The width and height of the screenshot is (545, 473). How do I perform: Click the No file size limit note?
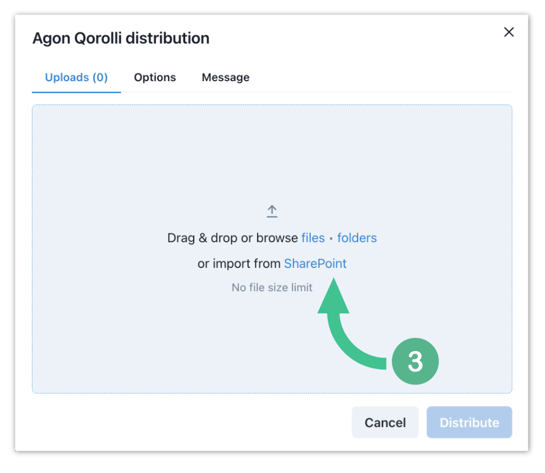pyautogui.click(x=272, y=287)
